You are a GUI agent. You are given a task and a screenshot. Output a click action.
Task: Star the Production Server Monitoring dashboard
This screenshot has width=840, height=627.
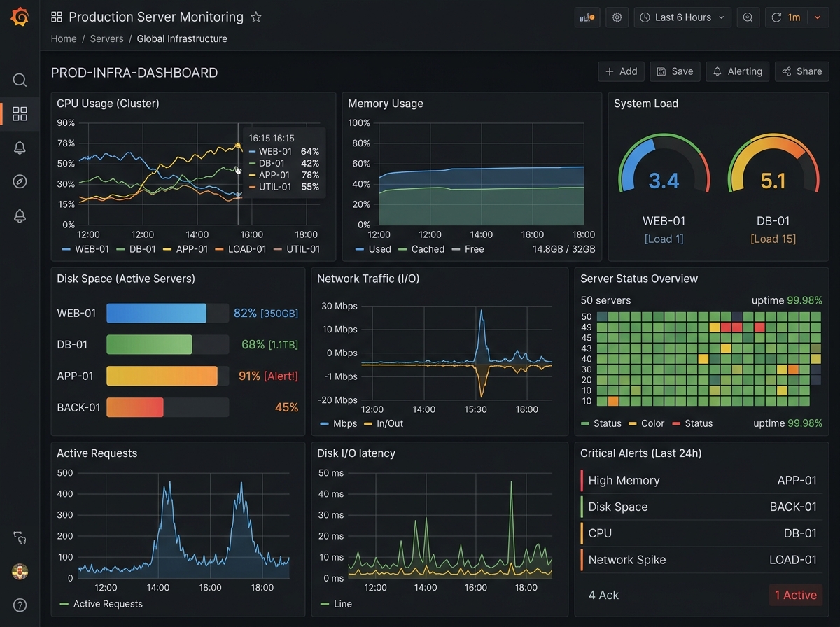(256, 17)
